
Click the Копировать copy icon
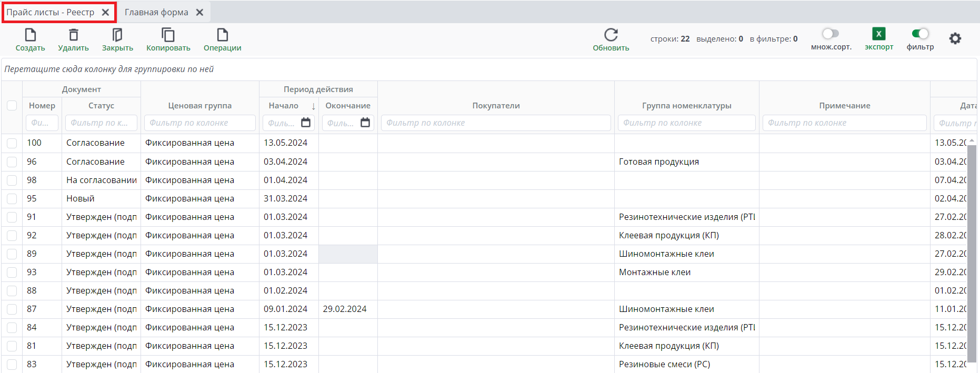pyautogui.click(x=168, y=35)
